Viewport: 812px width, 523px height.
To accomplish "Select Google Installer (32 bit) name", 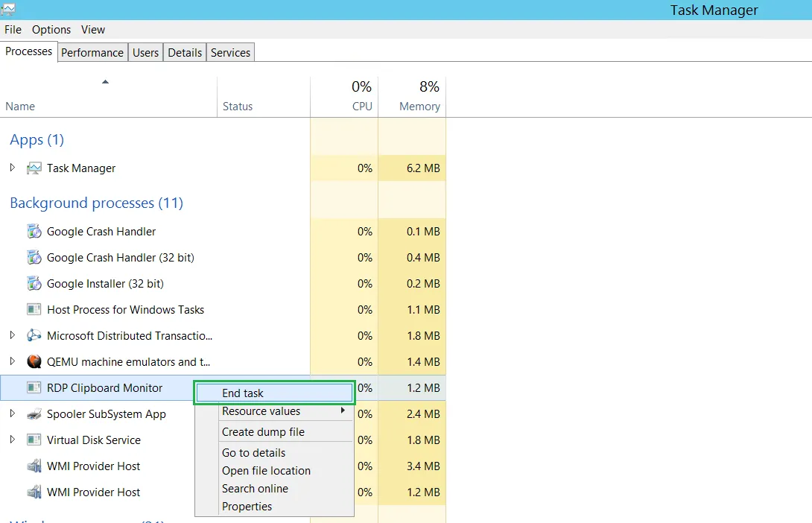I will click(105, 284).
